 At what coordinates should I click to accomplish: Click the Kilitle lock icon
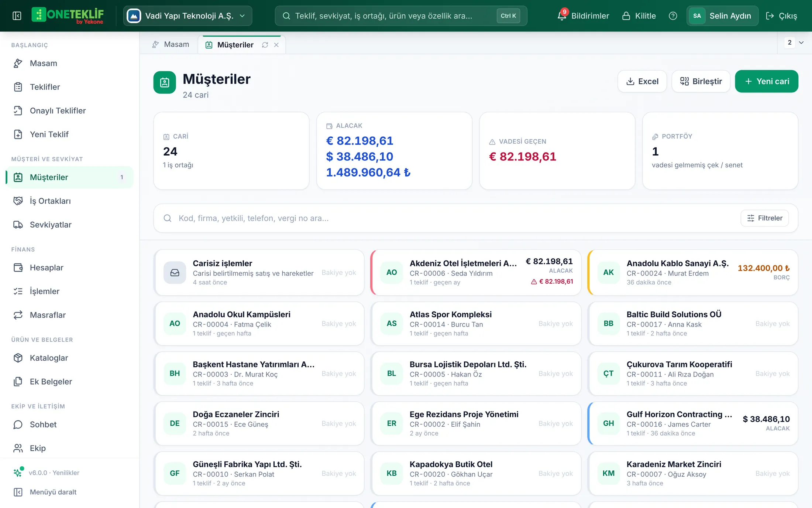pyautogui.click(x=639, y=16)
